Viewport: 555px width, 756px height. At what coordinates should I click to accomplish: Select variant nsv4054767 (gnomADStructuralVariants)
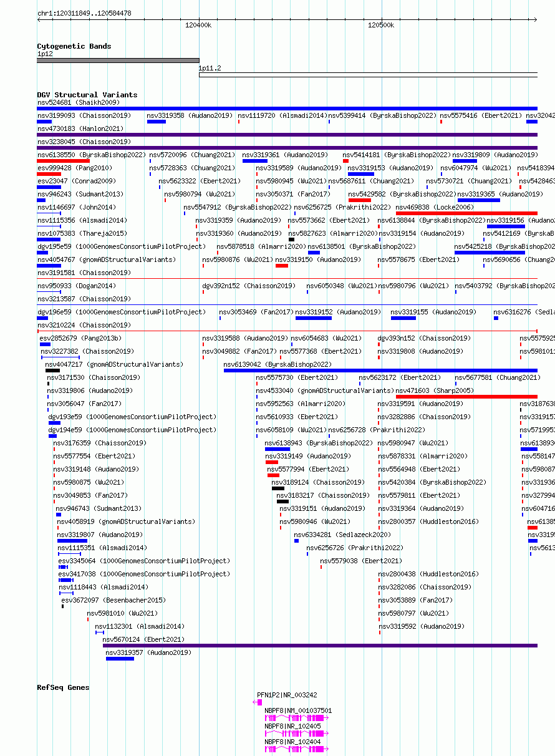coord(107,259)
